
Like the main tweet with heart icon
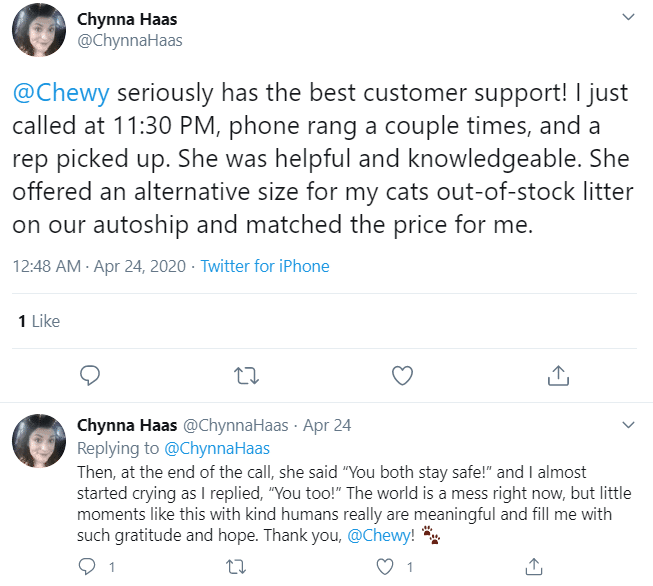point(402,376)
